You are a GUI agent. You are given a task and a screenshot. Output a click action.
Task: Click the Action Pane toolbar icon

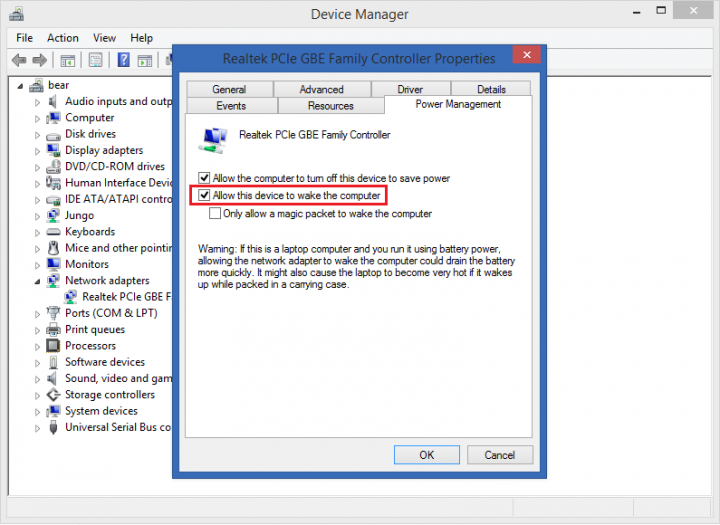click(145, 60)
